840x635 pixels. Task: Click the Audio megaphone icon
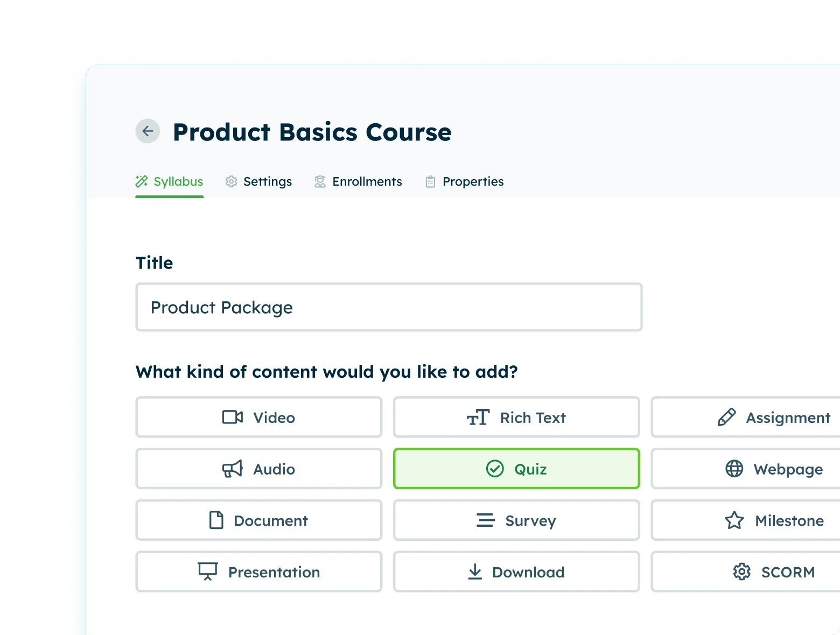tap(232, 469)
